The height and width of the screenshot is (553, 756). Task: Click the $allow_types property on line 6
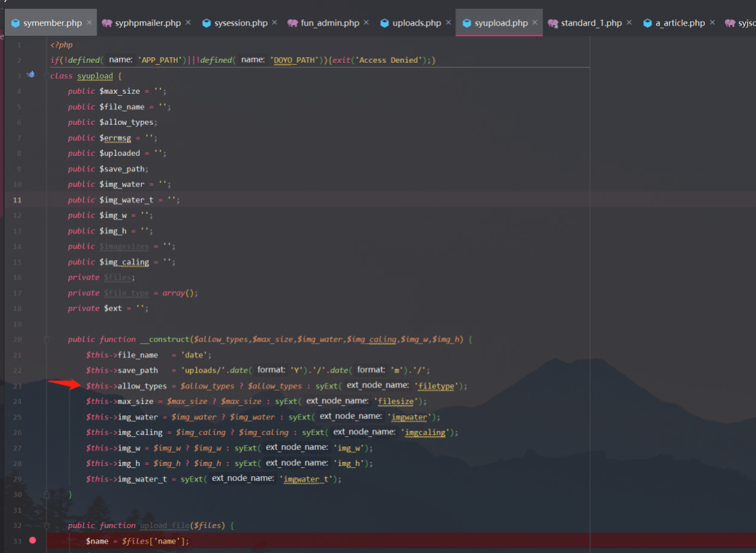pos(126,122)
